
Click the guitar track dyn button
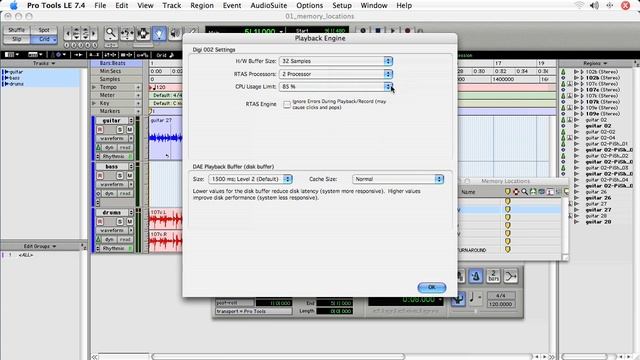click(x=109, y=147)
